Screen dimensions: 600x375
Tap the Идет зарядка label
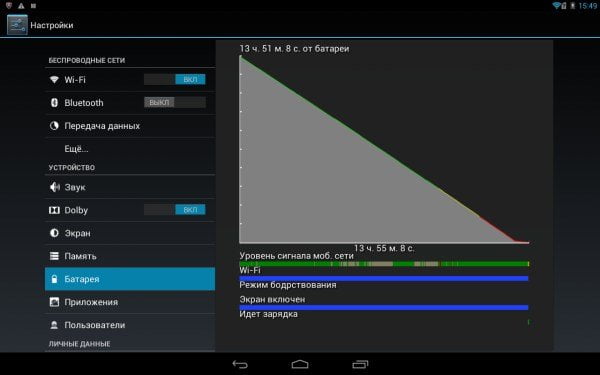pyautogui.click(x=269, y=314)
